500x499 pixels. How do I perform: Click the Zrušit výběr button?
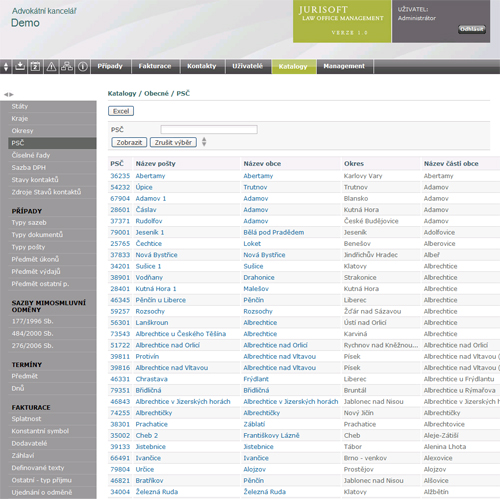tap(173, 142)
